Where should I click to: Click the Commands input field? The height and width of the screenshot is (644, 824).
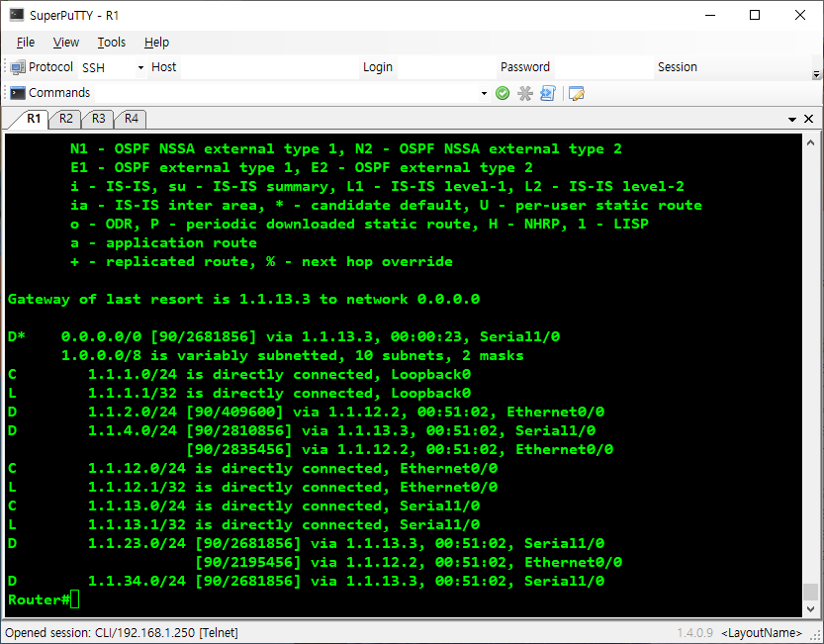pyautogui.click(x=286, y=93)
